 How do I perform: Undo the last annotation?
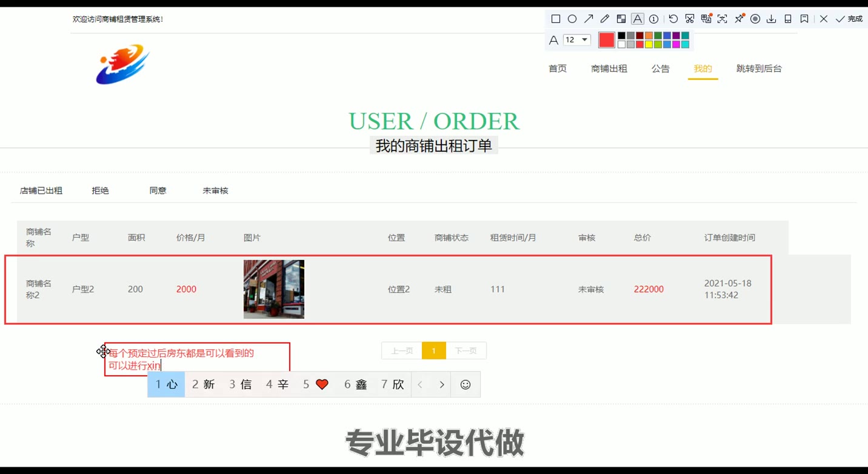(673, 19)
